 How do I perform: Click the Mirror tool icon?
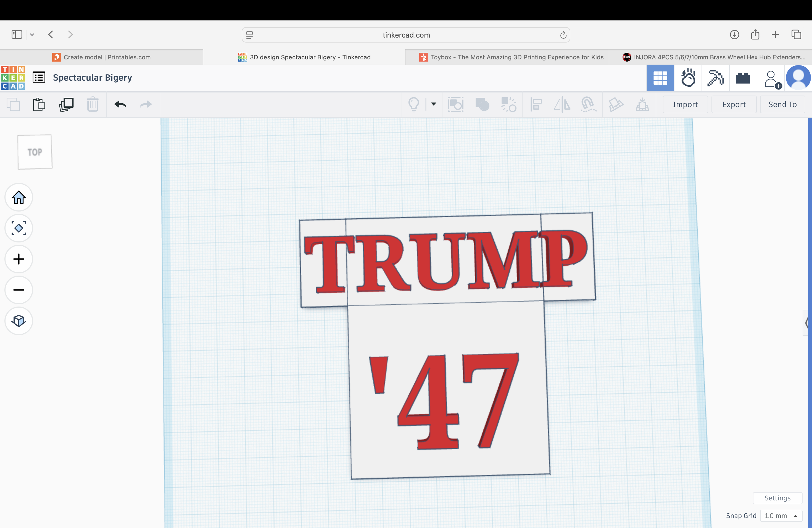562,104
